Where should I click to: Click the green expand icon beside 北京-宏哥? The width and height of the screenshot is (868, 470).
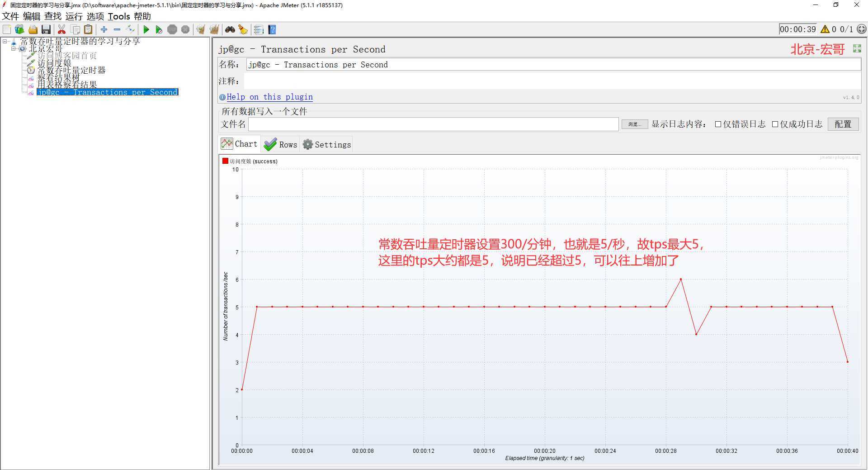[857, 48]
